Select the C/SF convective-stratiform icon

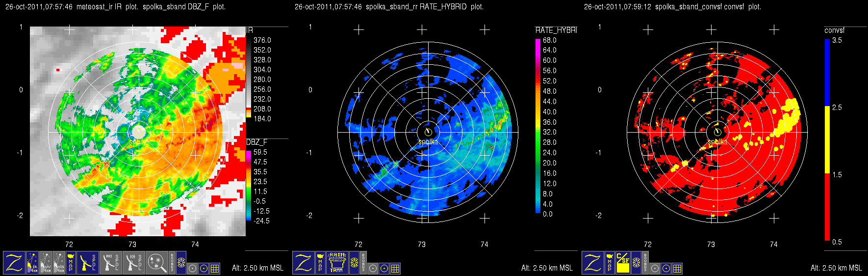[623, 263]
